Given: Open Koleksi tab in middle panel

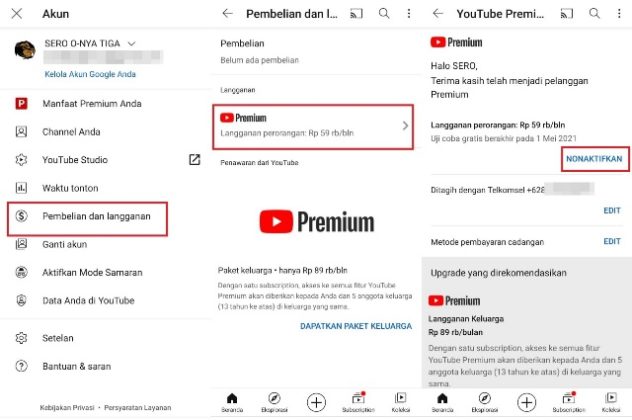Looking at the screenshot, I should (x=401, y=402).
